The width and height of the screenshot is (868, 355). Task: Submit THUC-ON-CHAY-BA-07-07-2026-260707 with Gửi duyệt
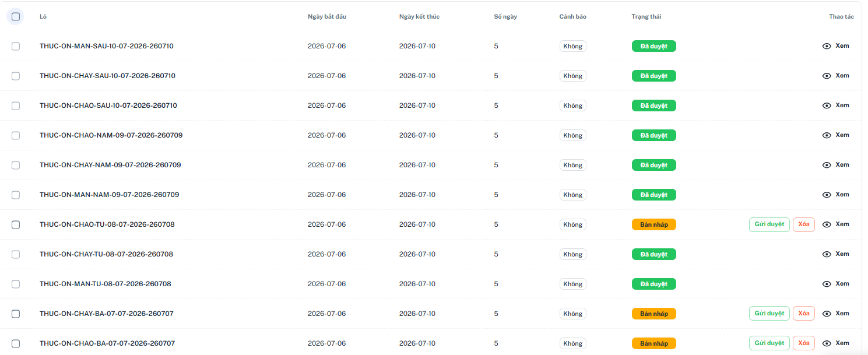pos(769,314)
